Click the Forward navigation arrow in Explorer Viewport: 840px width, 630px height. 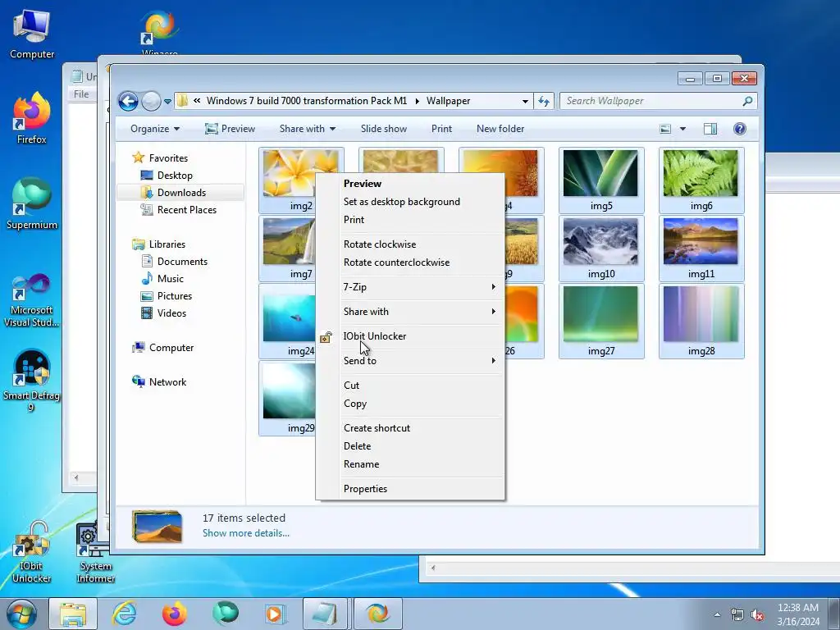tap(151, 101)
